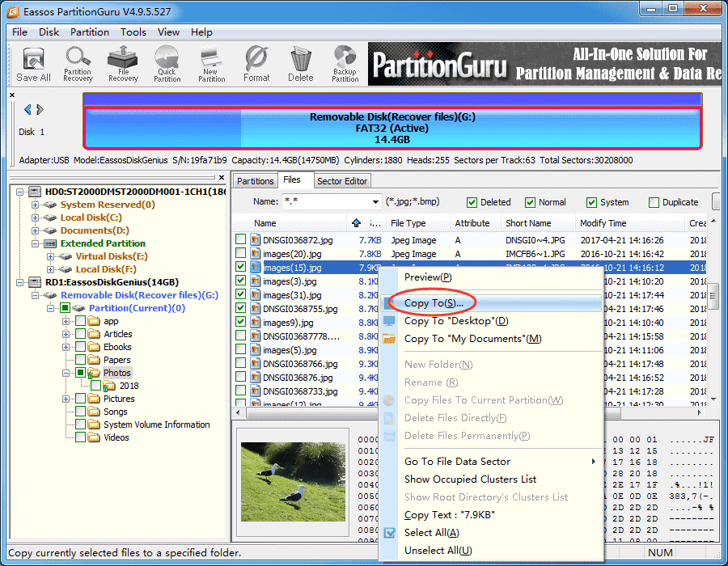Switch to the Sector Editor tab
The height and width of the screenshot is (566, 728).
click(342, 181)
